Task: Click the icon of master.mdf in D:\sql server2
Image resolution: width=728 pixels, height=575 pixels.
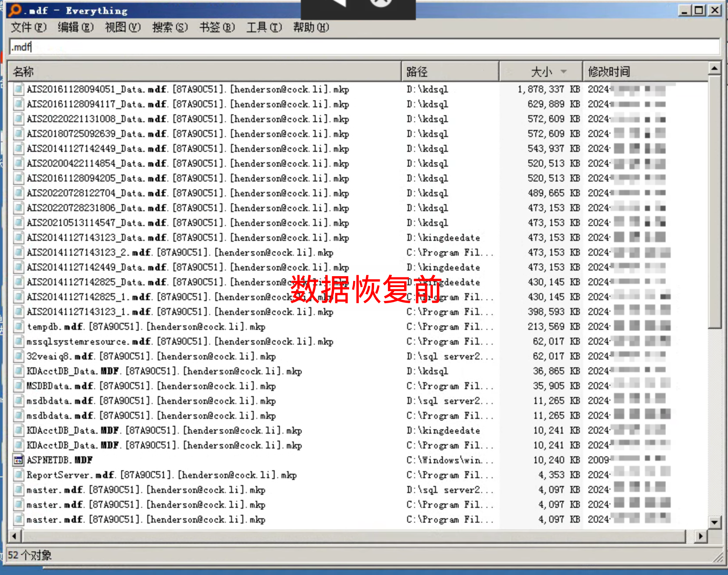Action: (18, 490)
